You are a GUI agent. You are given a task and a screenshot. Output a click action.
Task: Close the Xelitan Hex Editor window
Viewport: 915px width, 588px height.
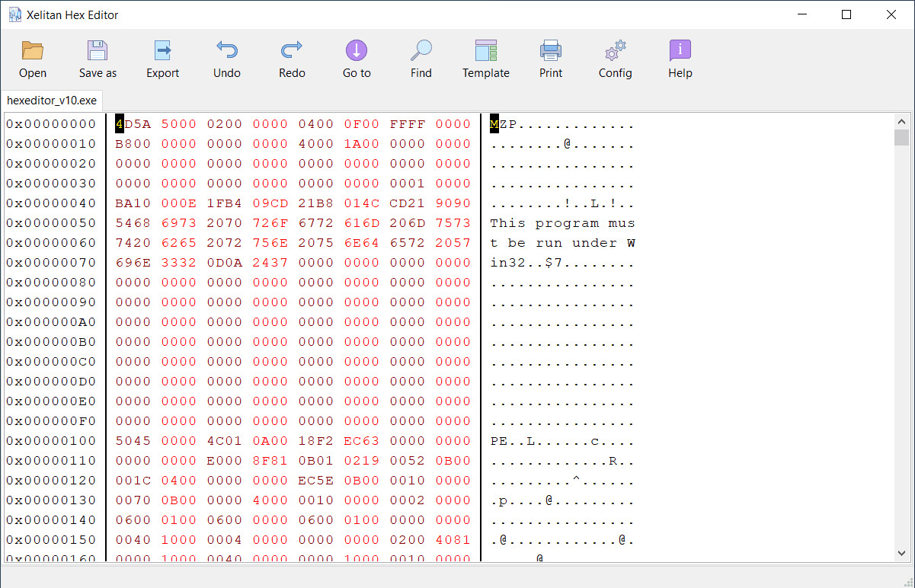pos(892,14)
